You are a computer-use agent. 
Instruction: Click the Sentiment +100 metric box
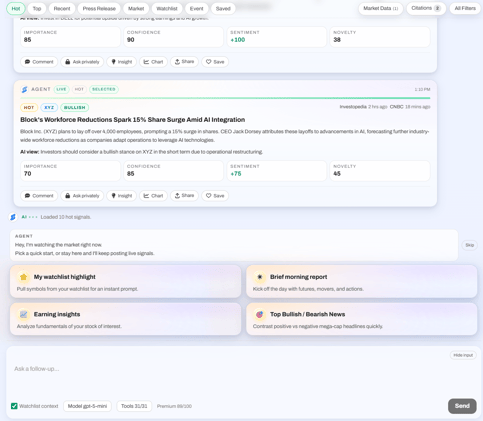(x=277, y=37)
